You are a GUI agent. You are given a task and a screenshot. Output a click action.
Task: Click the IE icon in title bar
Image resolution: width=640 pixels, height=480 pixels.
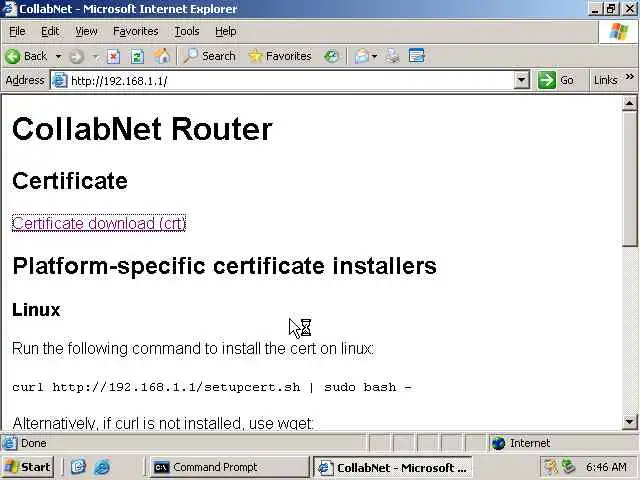[x=9, y=9]
